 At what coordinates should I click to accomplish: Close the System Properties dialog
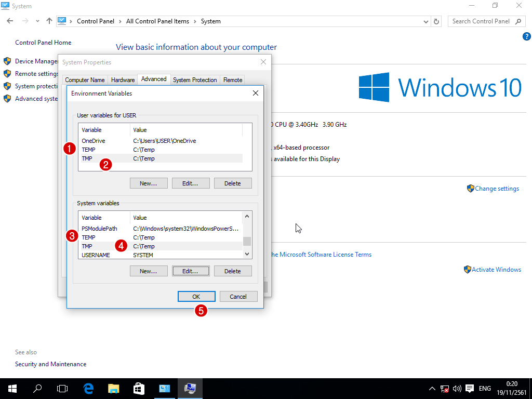pos(263,62)
